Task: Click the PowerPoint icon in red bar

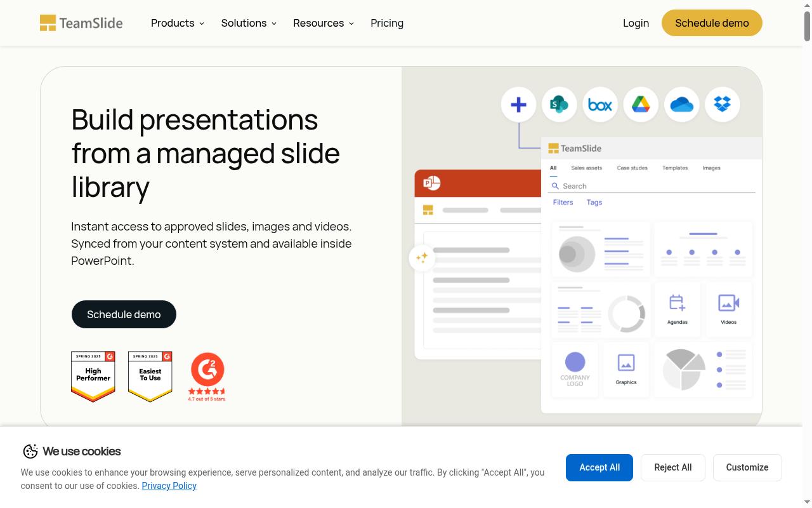Action: 432,183
